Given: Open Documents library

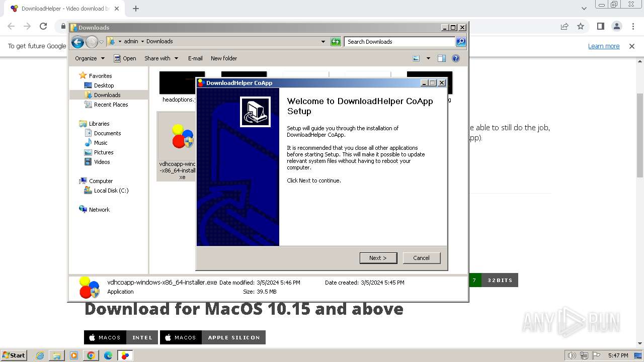Looking at the screenshot, I should [107, 133].
